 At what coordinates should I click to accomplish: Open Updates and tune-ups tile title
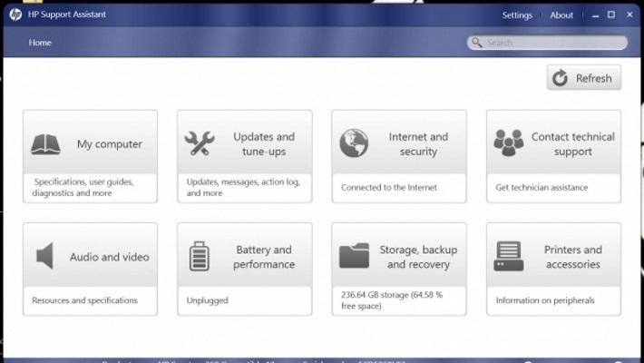264,144
